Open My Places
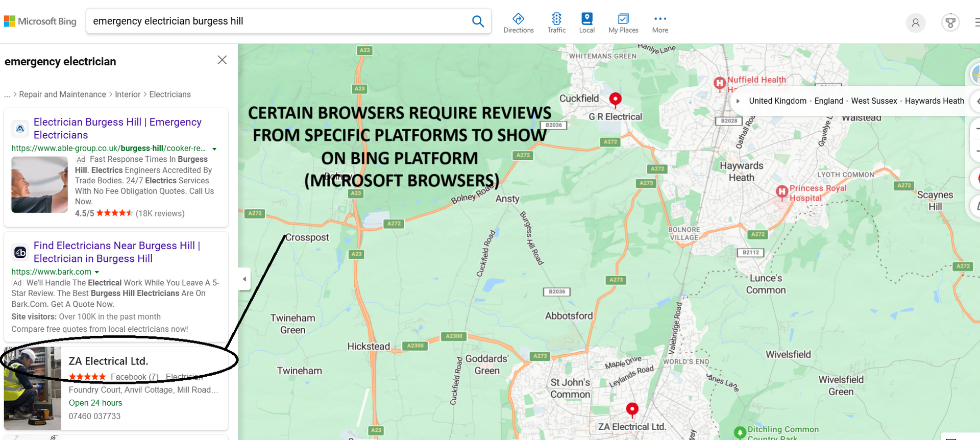The image size is (980, 440). click(x=623, y=23)
